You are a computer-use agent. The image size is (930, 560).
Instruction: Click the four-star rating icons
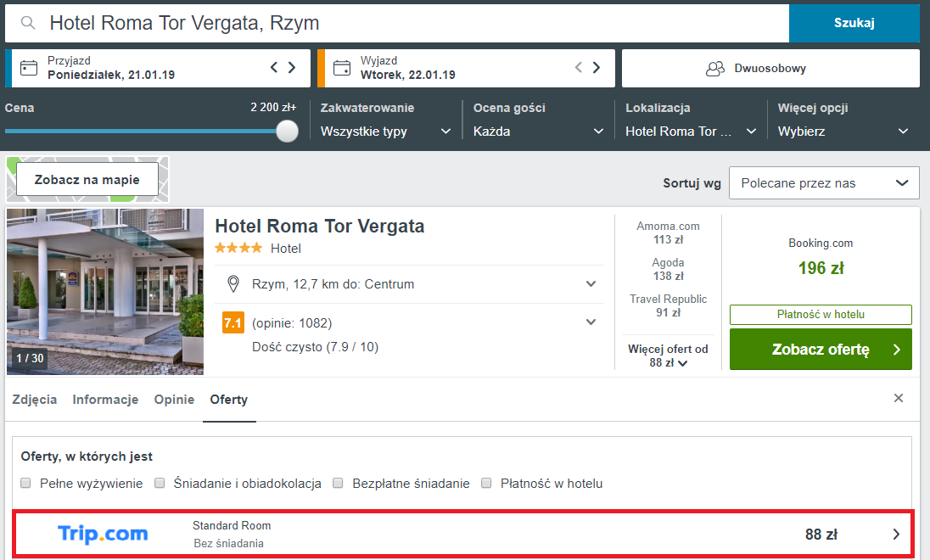(238, 248)
